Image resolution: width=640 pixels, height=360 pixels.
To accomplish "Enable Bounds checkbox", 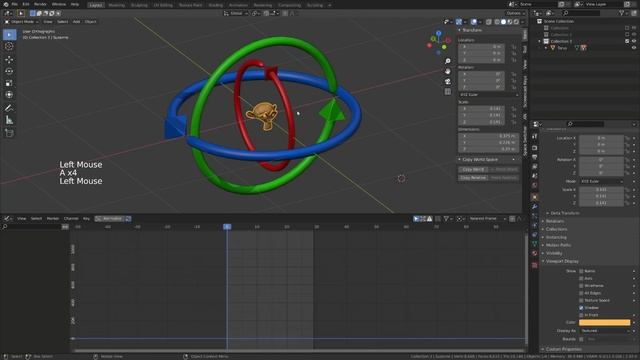I will pos(581,339).
